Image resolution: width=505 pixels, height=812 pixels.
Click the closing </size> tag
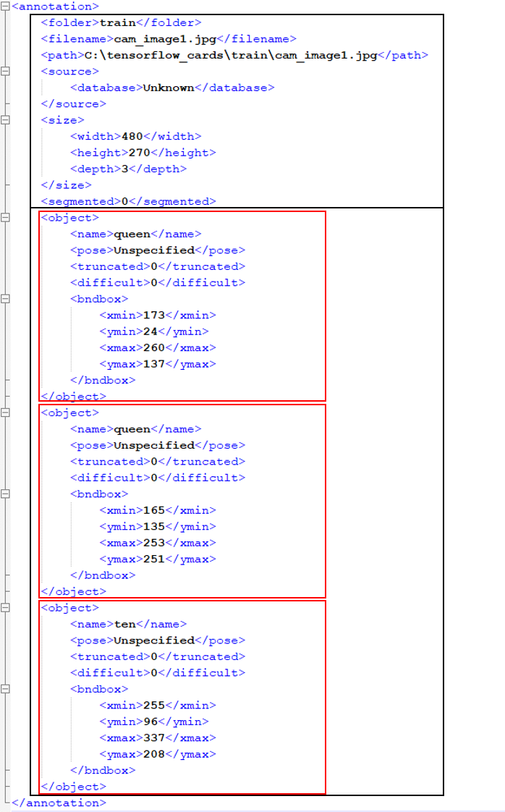67,185
